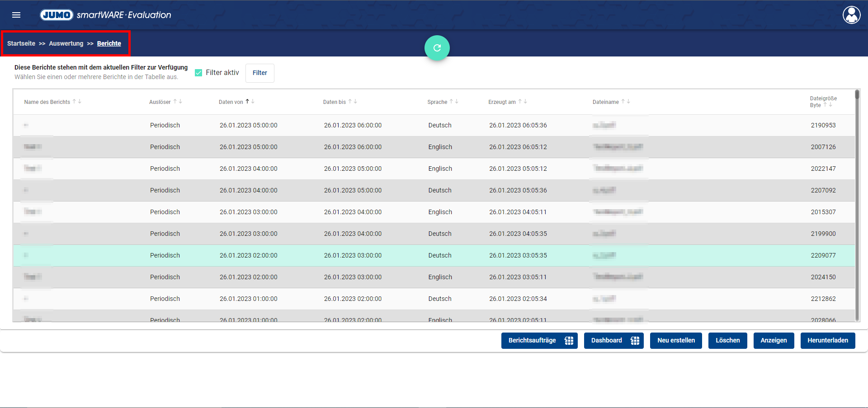Select the row generated at 26.01.2023 04:05:11
868x408 pixels.
pyautogui.click(x=434, y=212)
